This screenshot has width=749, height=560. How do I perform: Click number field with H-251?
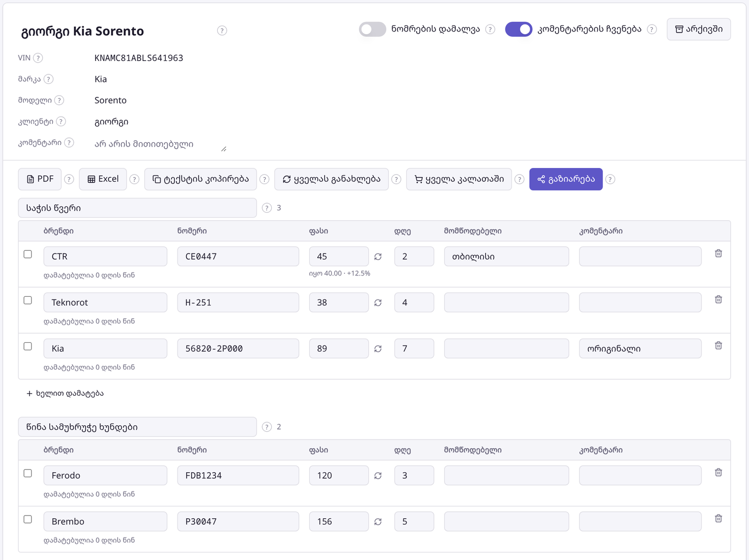pyautogui.click(x=238, y=302)
